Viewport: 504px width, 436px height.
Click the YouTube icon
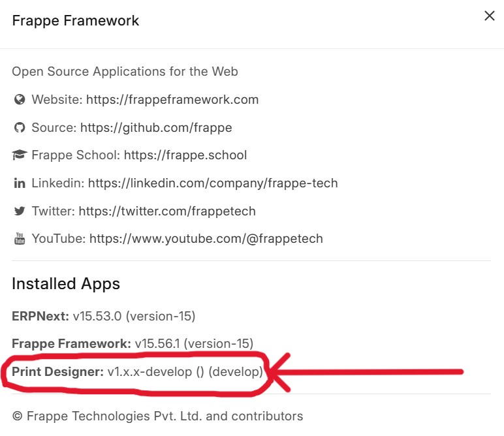[x=20, y=239]
